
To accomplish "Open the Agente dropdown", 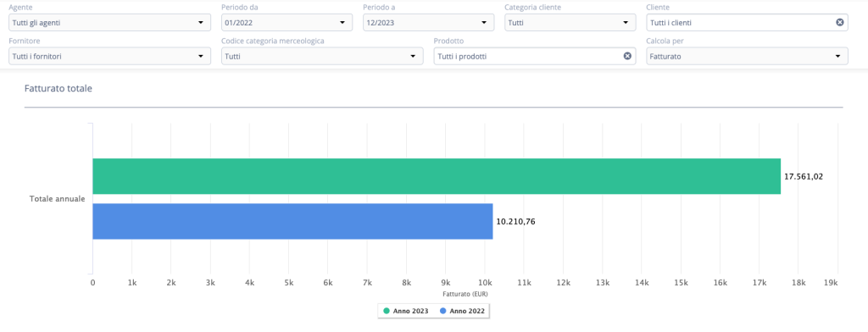I will 109,23.
